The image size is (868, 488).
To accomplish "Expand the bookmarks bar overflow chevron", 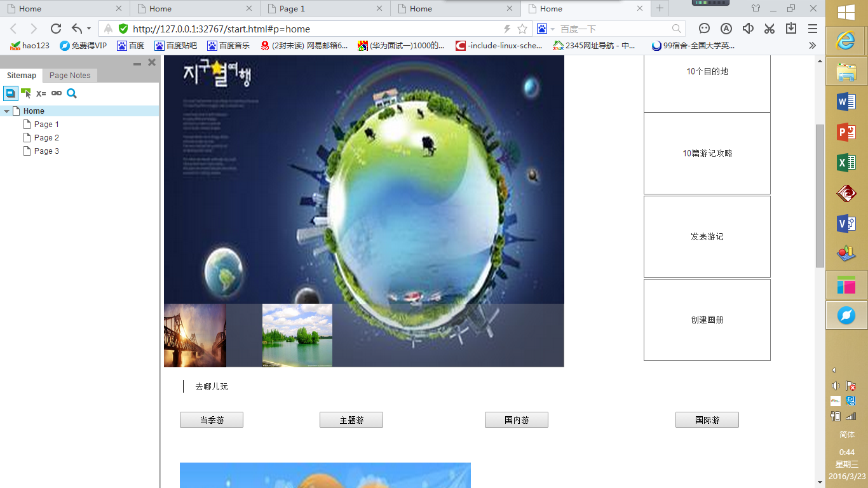I will pyautogui.click(x=812, y=45).
